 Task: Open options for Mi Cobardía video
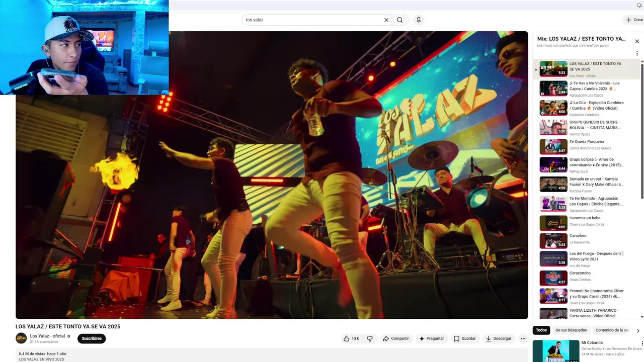[641, 344]
